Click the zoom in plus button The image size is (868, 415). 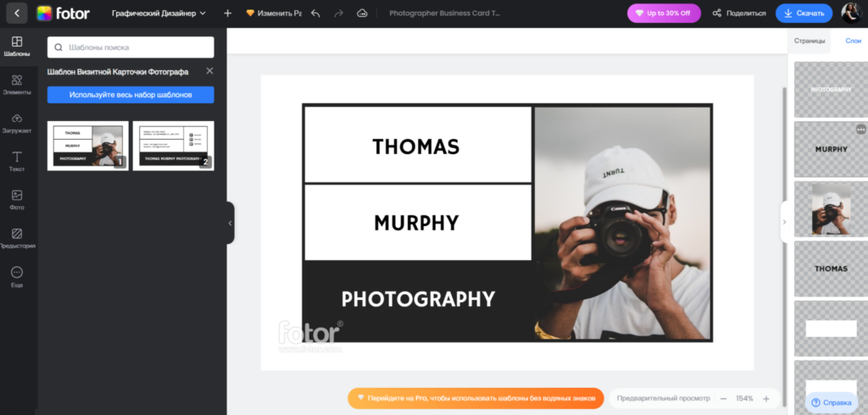point(766,398)
